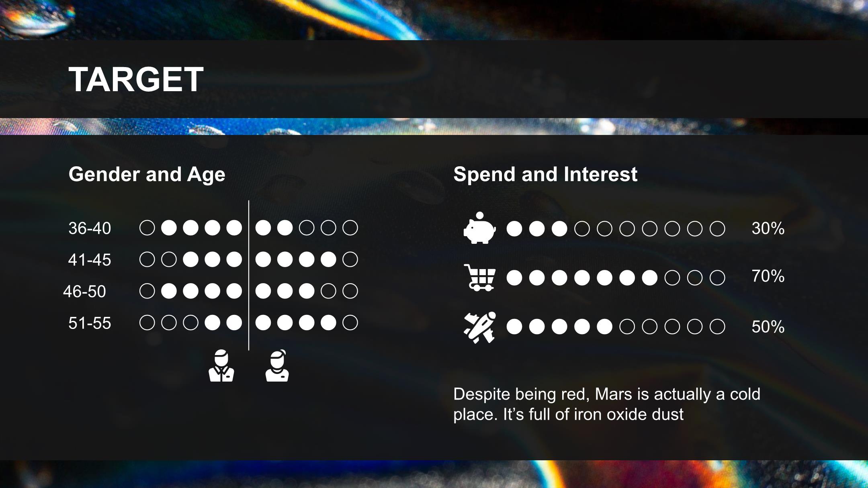Click first empty circle in 36-40 row
Image resolution: width=868 pixels, height=488 pixels.
147,228
